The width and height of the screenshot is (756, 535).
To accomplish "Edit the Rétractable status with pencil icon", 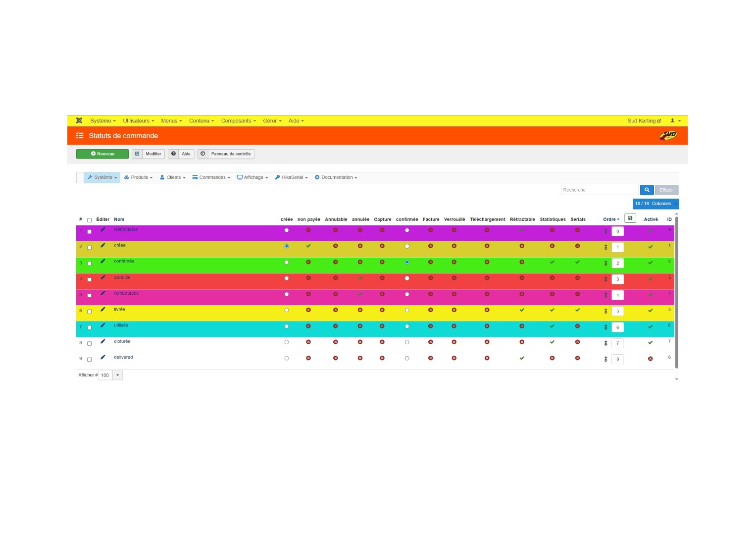I will click(103, 229).
